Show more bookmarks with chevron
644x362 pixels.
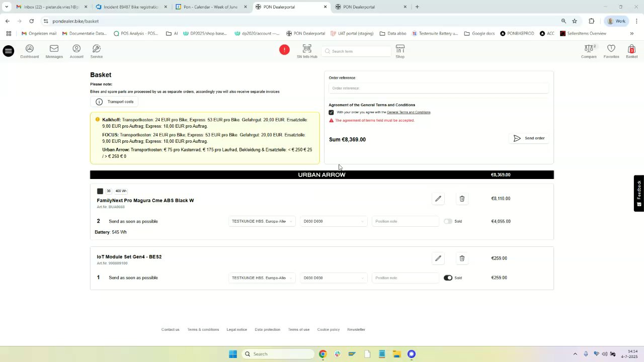[x=631, y=34]
